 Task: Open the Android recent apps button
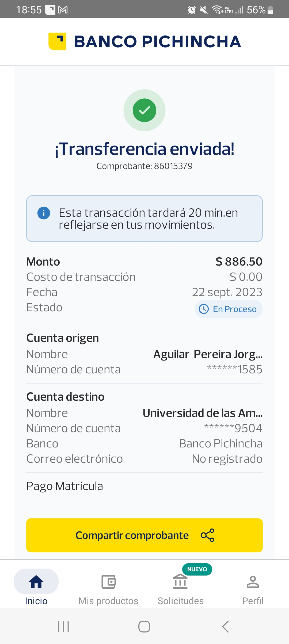(63, 626)
